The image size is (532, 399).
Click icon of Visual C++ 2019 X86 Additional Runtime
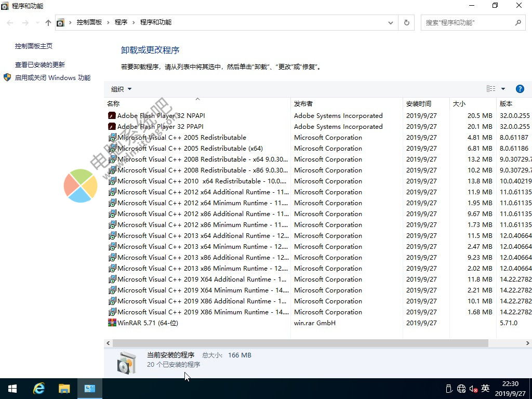tap(112, 301)
